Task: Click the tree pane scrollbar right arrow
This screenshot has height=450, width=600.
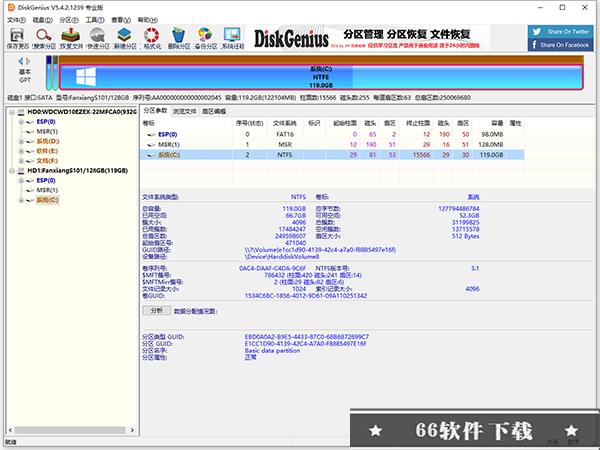Action: point(132,430)
